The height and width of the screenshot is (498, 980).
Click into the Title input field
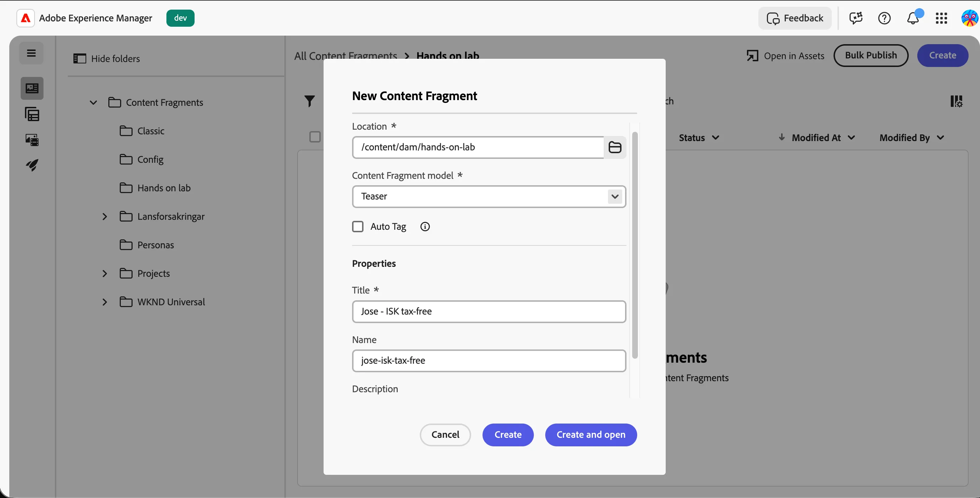(x=489, y=312)
